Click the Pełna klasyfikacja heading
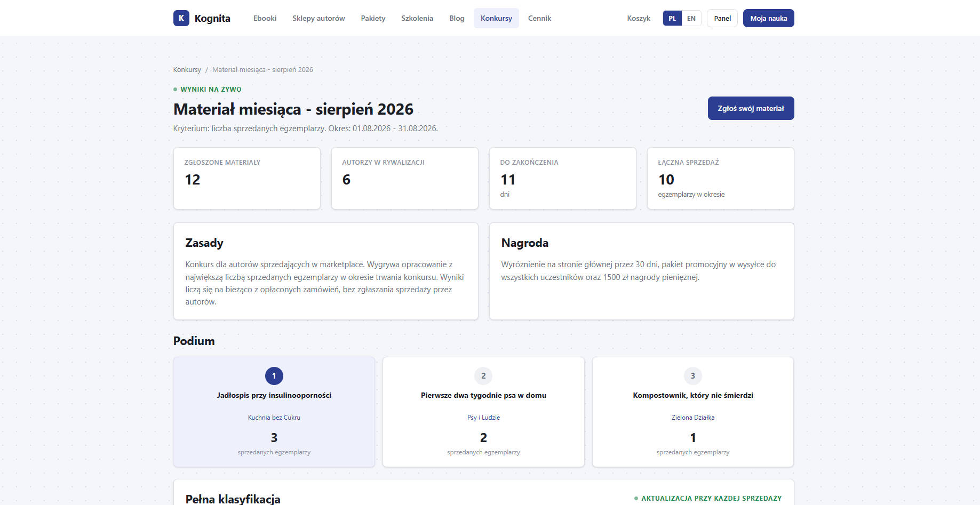Viewport: 980px width, 505px height. pyautogui.click(x=233, y=499)
